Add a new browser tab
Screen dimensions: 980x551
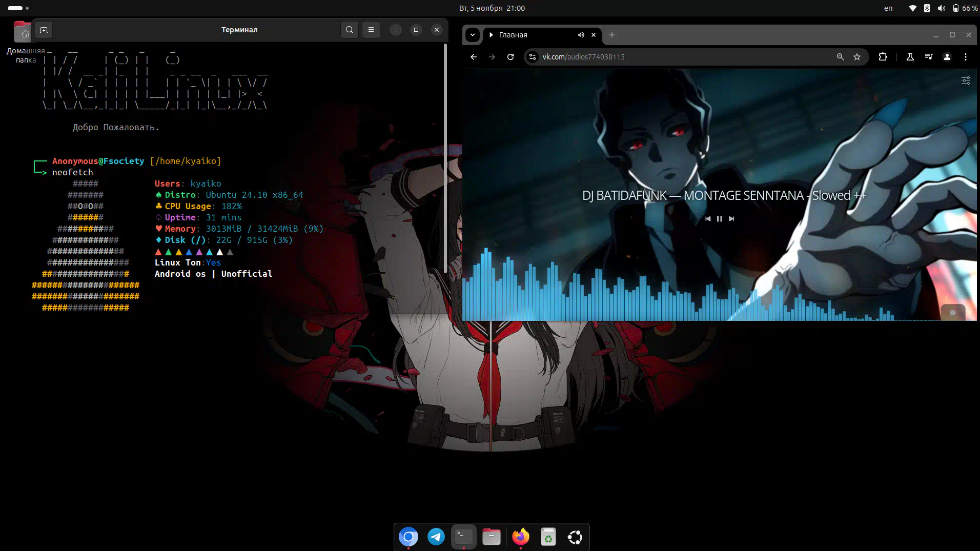612,35
